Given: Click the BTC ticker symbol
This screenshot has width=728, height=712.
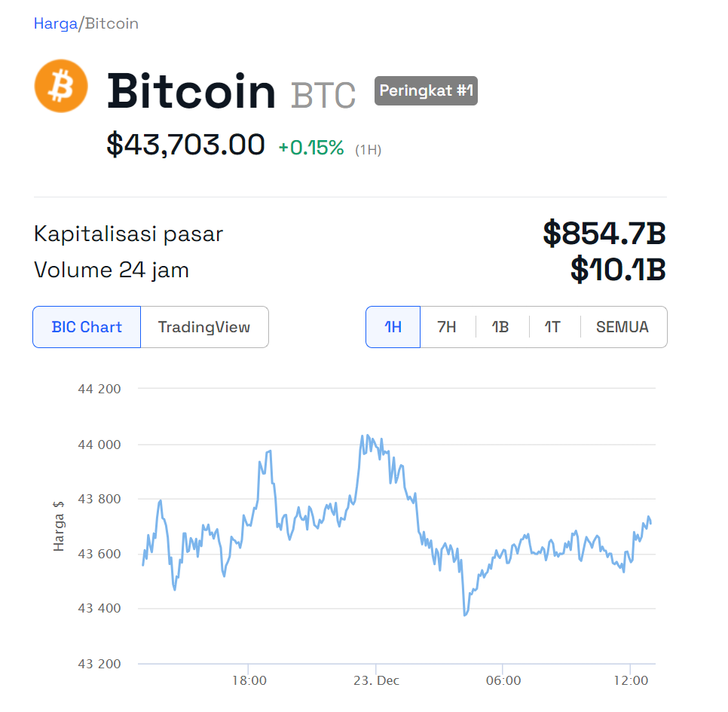Looking at the screenshot, I should [323, 95].
